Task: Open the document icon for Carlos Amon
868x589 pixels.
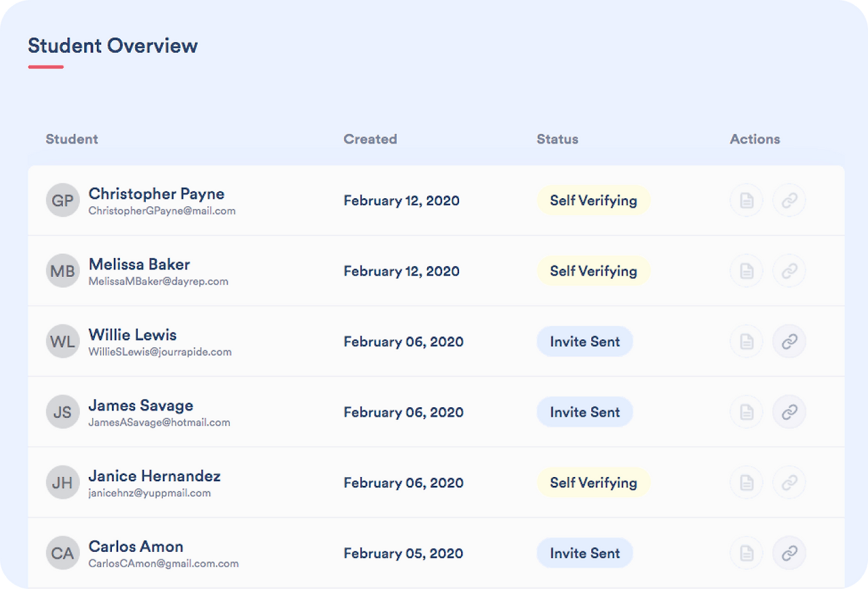Action: click(746, 553)
